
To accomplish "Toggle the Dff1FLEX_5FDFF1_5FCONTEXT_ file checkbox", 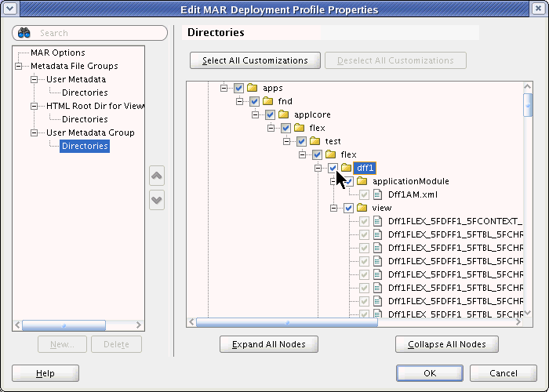I will [x=364, y=221].
